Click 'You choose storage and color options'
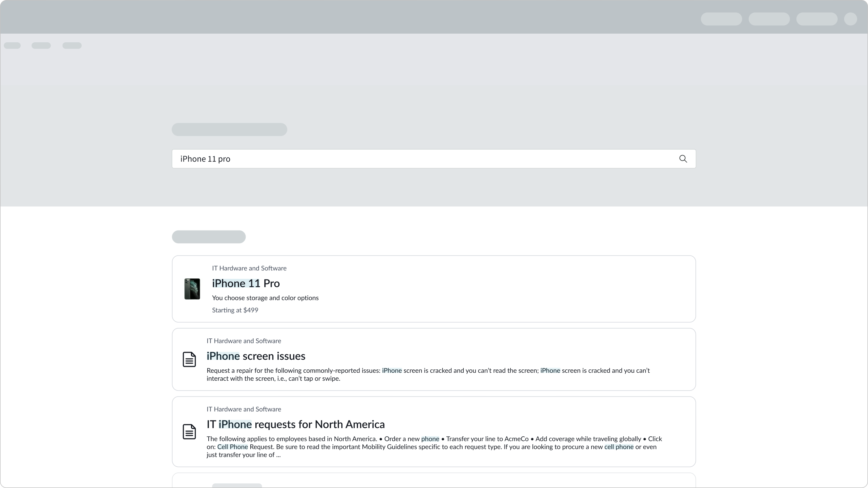868x488 pixels. [x=265, y=298]
